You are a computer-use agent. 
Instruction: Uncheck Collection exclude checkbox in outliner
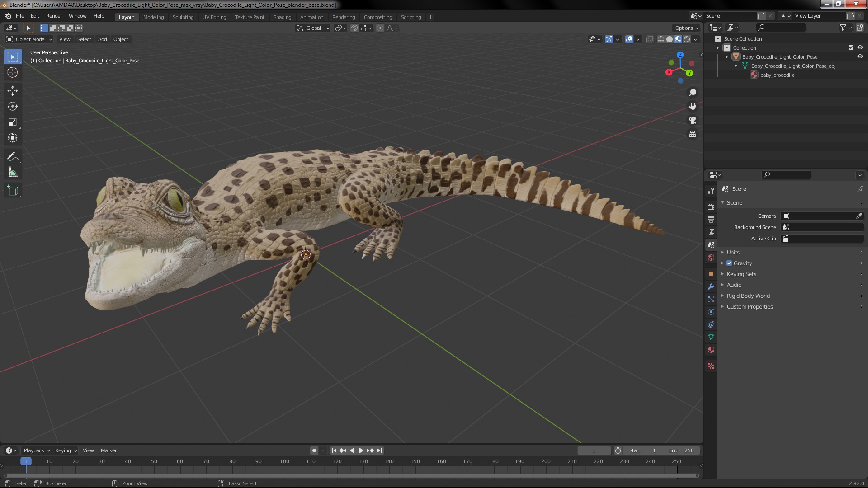[851, 47]
